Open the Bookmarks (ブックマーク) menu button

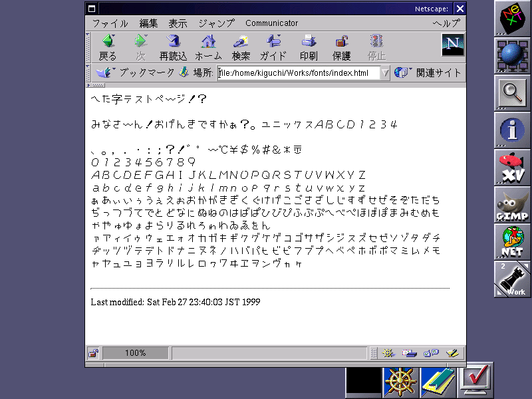coord(135,72)
